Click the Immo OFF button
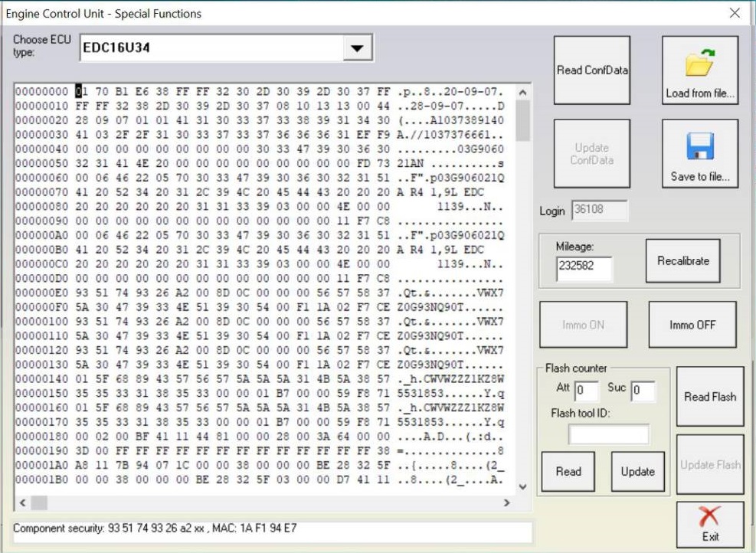Viewport: 756px width, 553px height. point(692,325)
